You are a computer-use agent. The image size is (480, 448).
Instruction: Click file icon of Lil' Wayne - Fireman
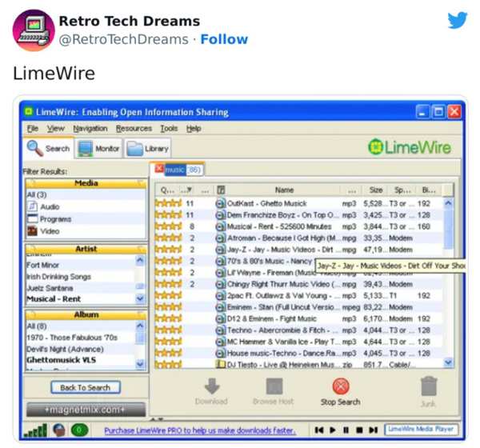pos(221,273)
